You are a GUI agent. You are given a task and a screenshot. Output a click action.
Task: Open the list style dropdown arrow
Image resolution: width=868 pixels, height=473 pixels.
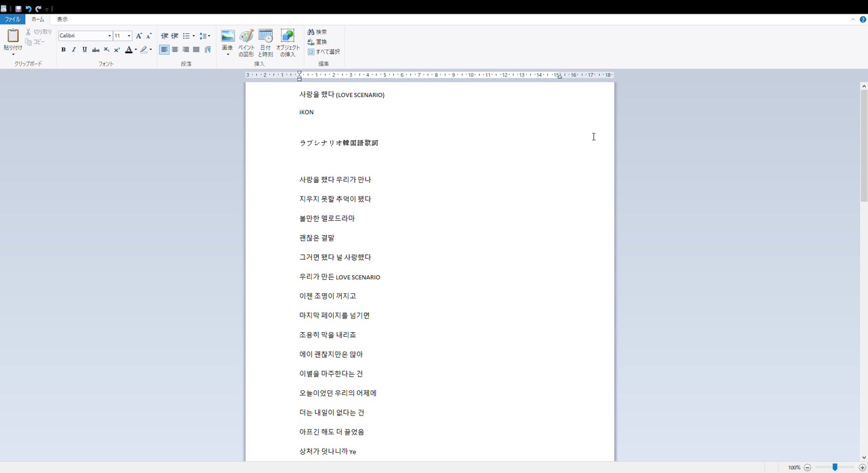(194, 36)
